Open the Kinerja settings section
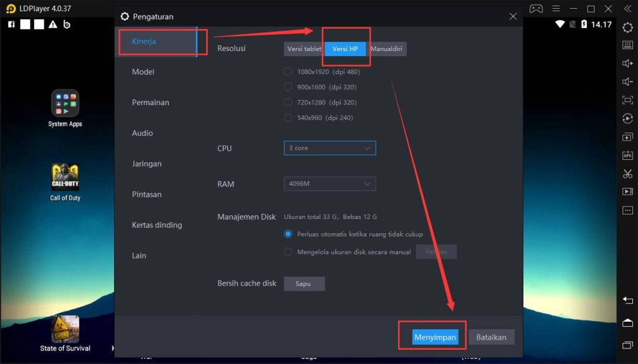This screenshot has width=638, height=364. tap(156, 41)
